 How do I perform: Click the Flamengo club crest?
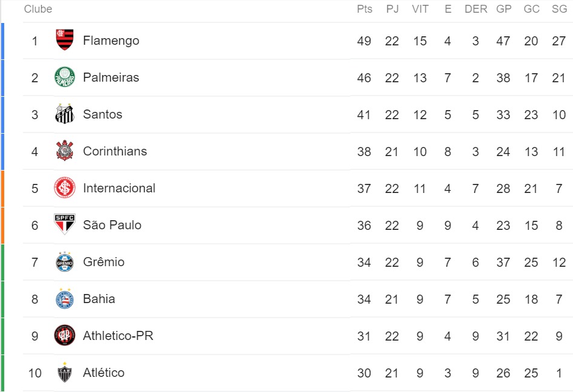[65, 40]
